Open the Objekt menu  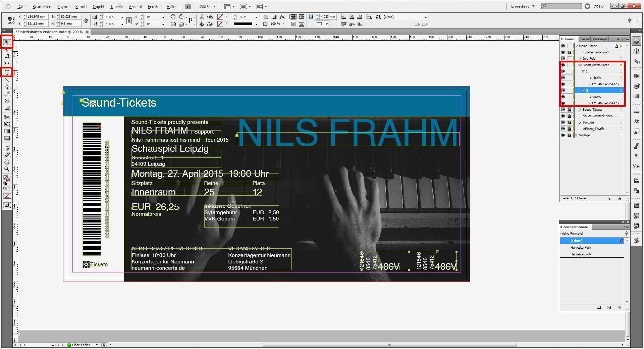click(98, 6)
